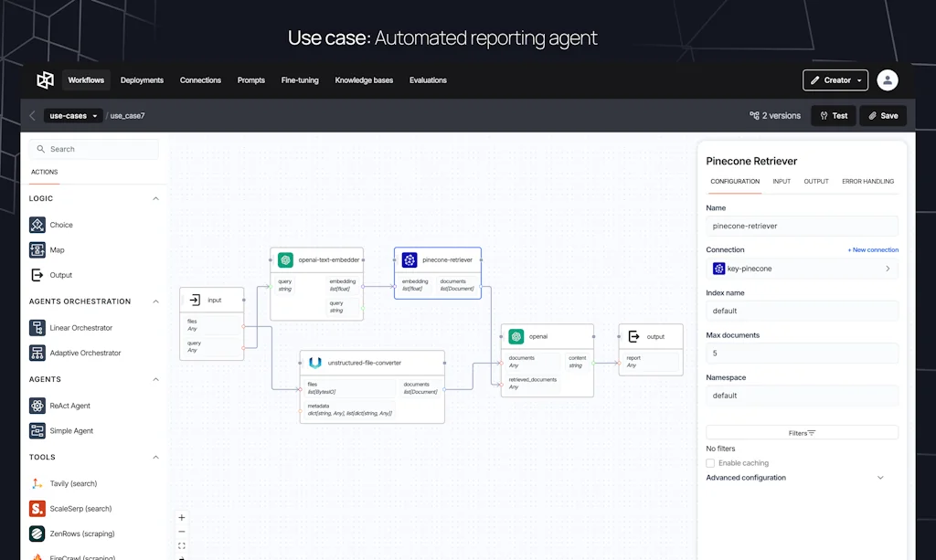Image resolution: width=936 pixels, height=560 pixels.
Task: Open the use-cases breadcrumb dropdown
Action: click(x=73, y=115)
